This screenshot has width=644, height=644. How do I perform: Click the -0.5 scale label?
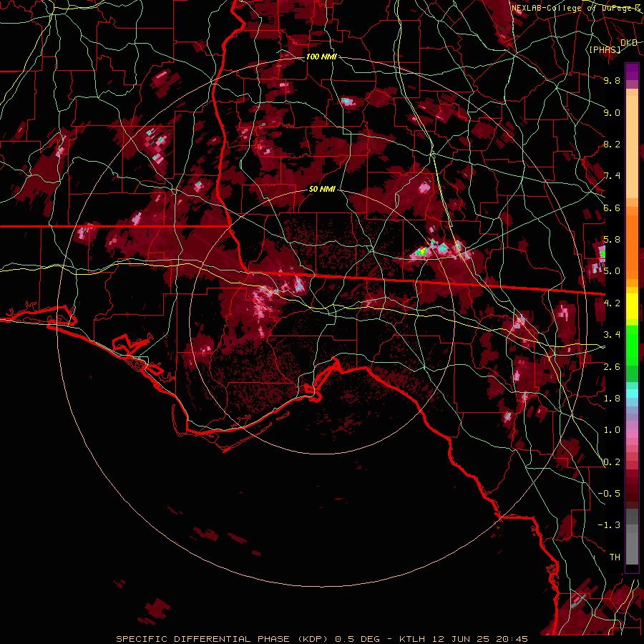[609, 494]
